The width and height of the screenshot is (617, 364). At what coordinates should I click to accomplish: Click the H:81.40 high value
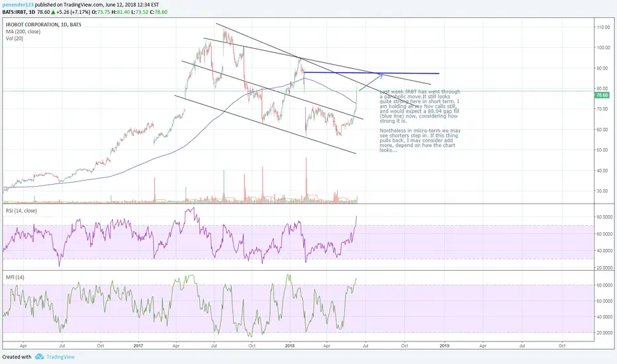120,12
